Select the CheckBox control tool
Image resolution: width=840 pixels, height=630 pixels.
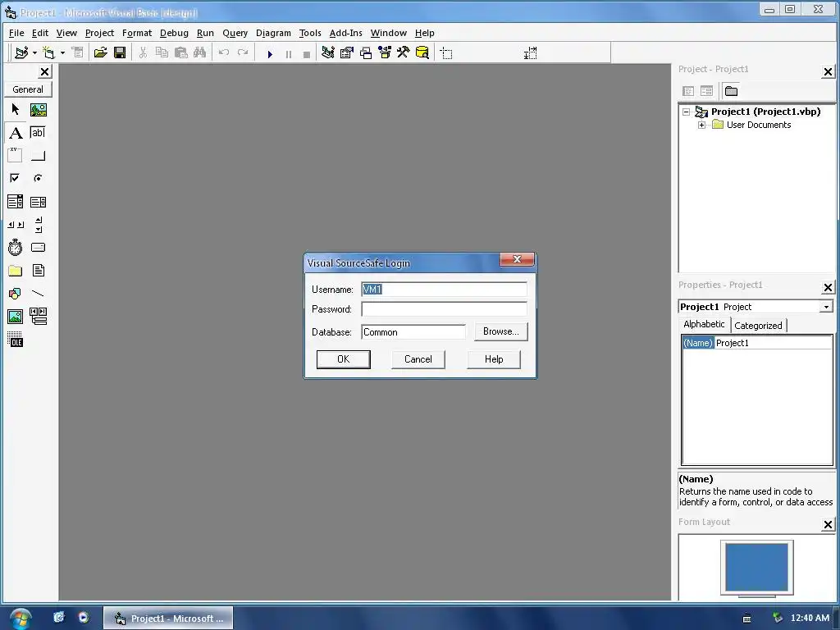tap(15, 178)
